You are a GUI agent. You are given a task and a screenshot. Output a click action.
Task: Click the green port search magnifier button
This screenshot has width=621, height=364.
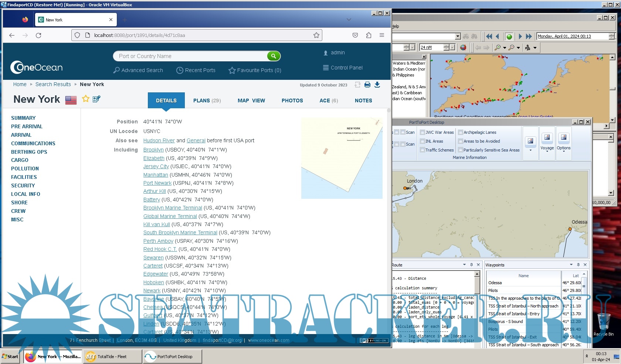[274, 56]
